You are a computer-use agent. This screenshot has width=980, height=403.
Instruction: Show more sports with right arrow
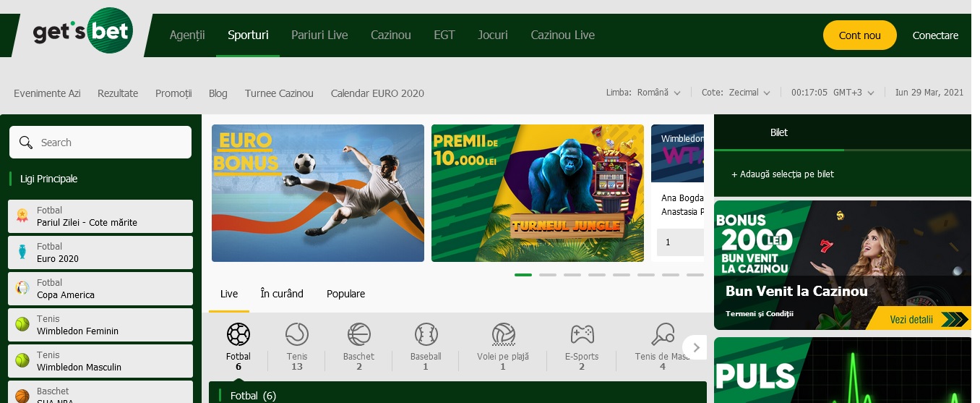(695, 347)
